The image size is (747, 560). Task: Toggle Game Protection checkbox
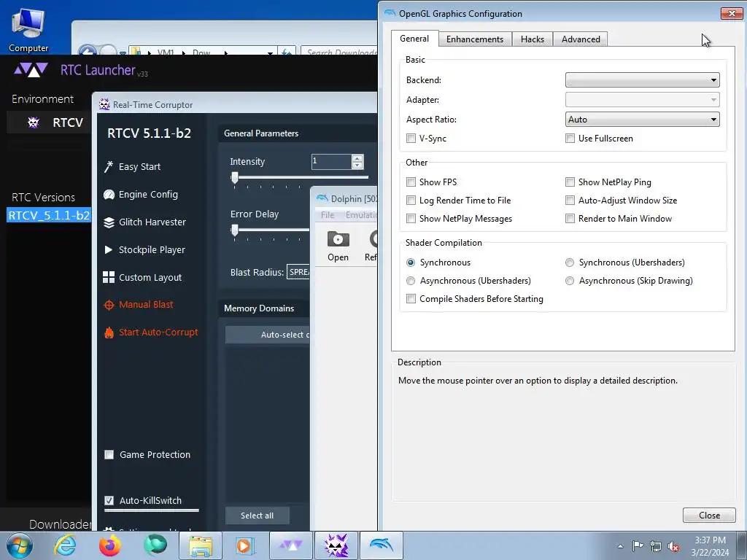(109, 455)
